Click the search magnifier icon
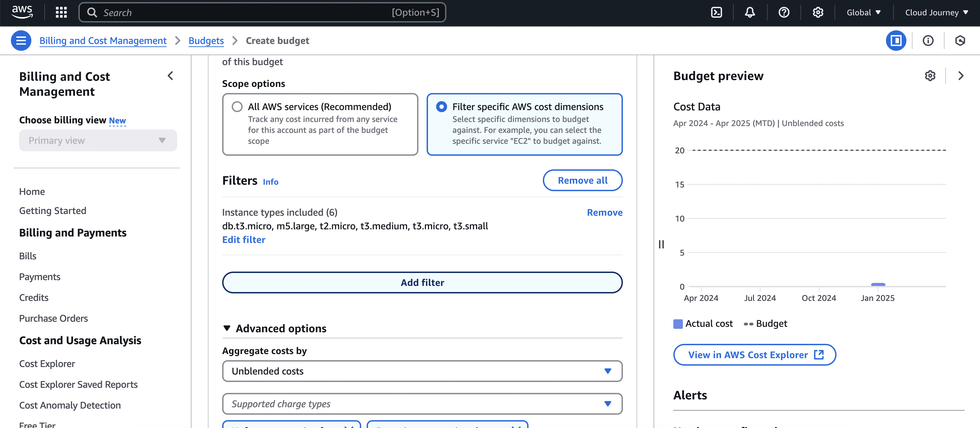980x428 pixels. (x=92, y=13)
